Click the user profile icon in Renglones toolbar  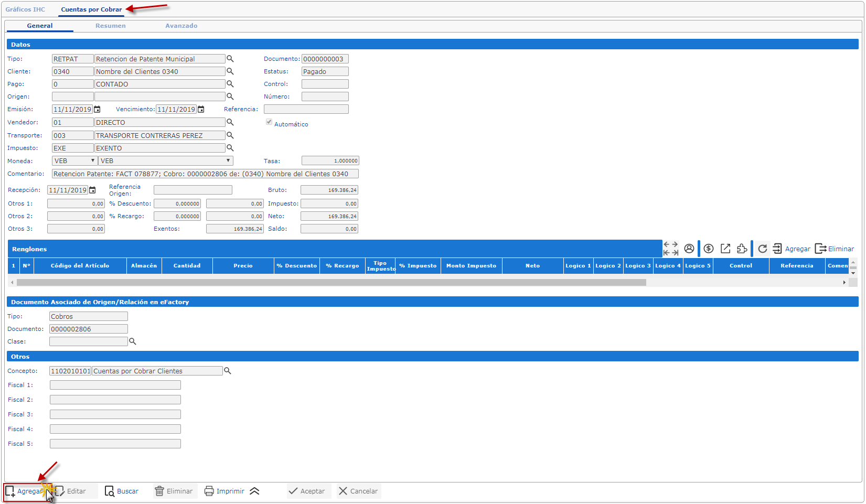[689, 249]
